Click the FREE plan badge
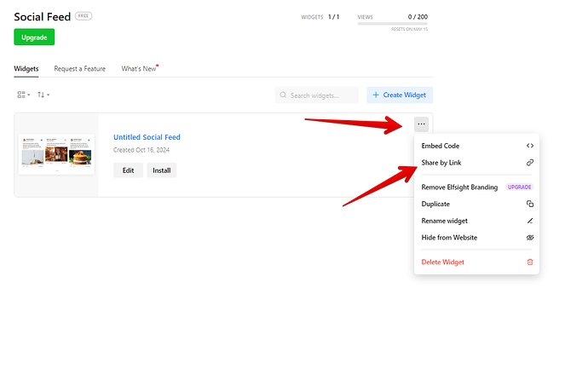This screenshot has height=386, width=588. tap(84, 16)
